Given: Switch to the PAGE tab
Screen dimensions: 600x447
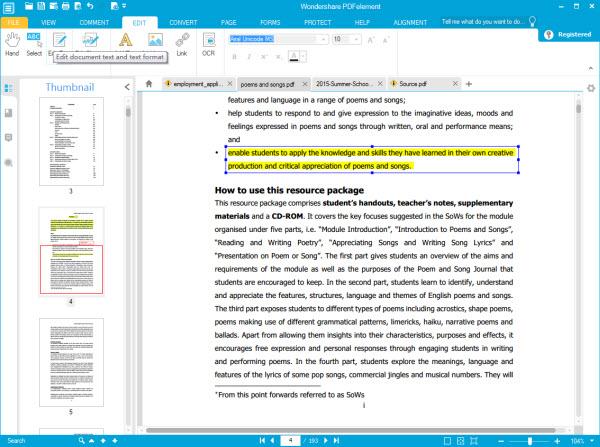Looking at the screenshot, I should click(228, 23).
